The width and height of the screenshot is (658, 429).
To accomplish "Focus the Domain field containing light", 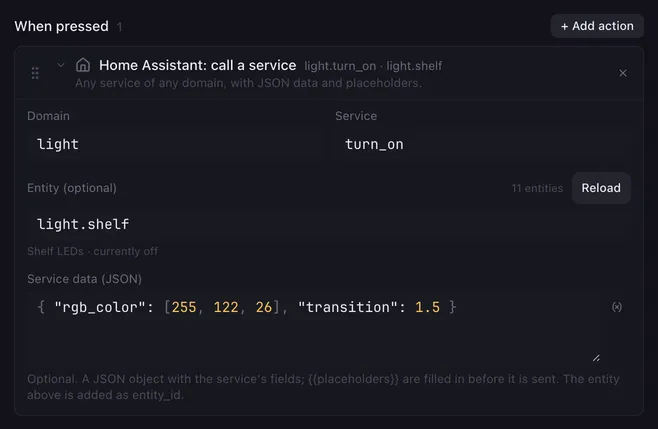I will pyautogui.click(x=175, y=144).
